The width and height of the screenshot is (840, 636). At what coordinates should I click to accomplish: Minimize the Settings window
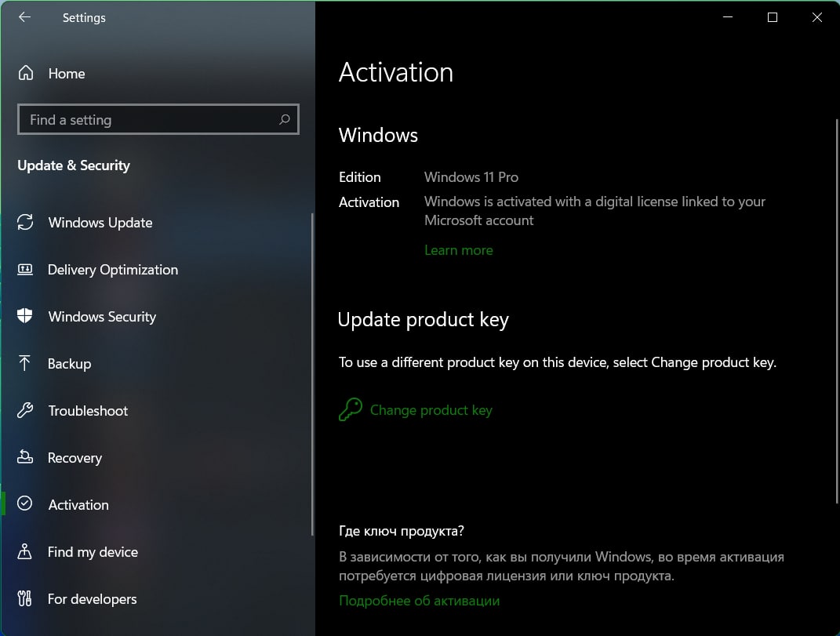728,17
